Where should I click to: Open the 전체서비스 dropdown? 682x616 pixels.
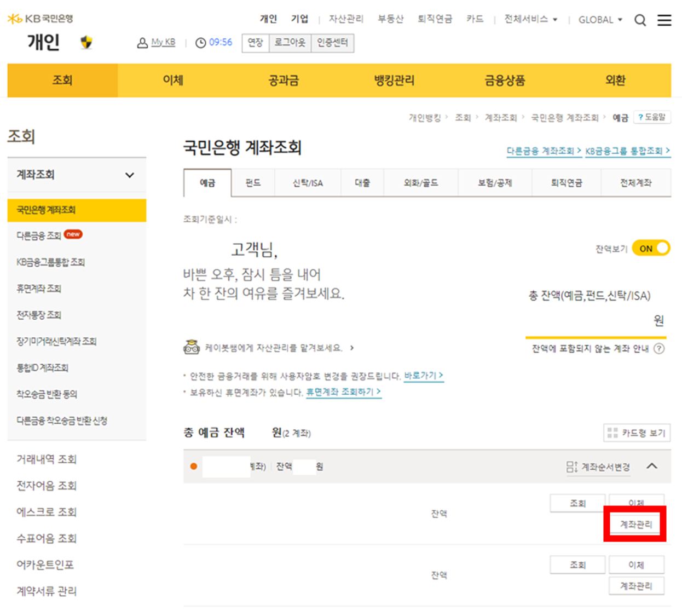(530, 19)
